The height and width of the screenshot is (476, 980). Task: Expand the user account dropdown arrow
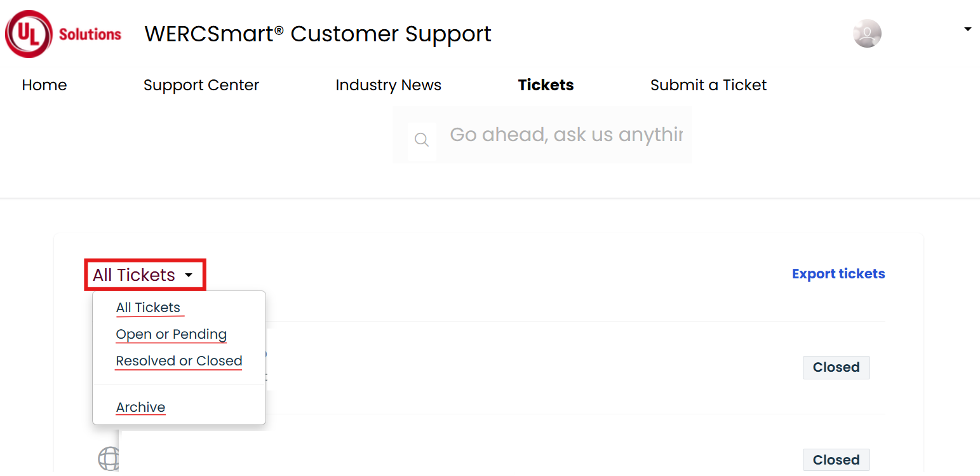(967, 29)
